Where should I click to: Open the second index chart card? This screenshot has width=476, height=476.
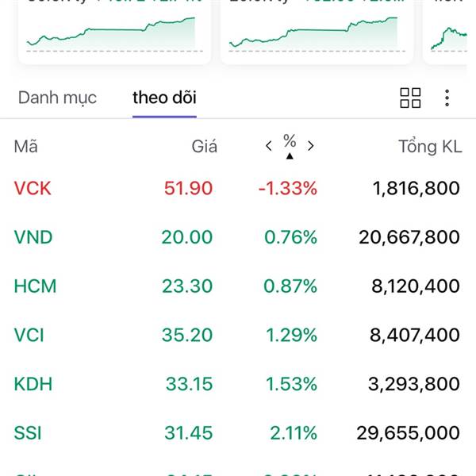pos(316,32)
